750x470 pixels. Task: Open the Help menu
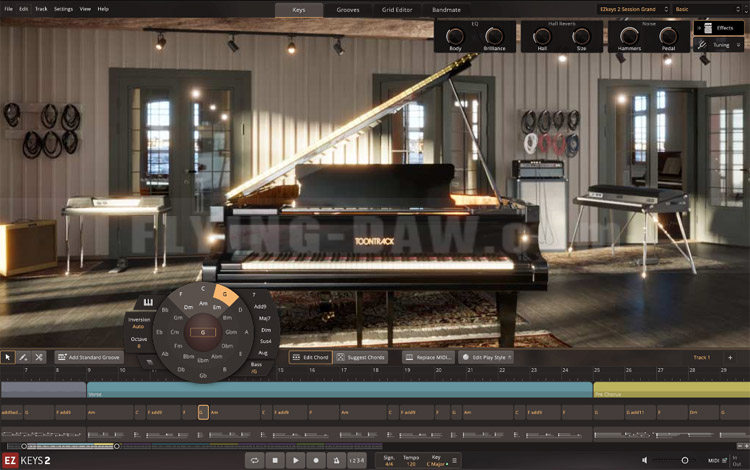[103, 9]
